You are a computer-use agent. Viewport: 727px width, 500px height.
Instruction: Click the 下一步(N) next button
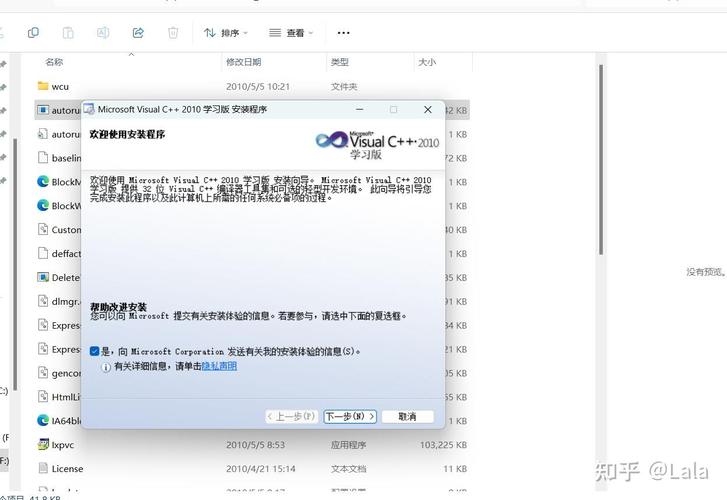[350, 417]
